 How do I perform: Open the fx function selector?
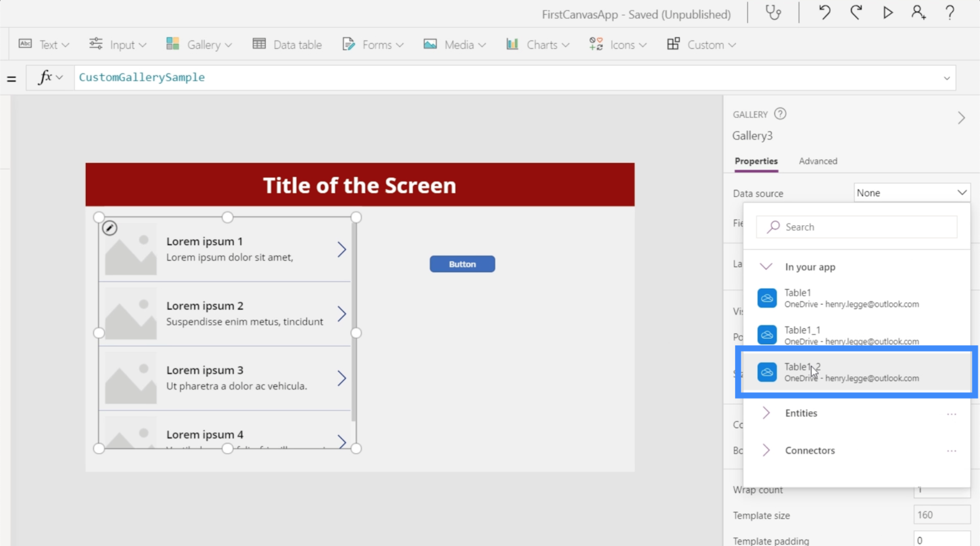(x=50, y=77)
